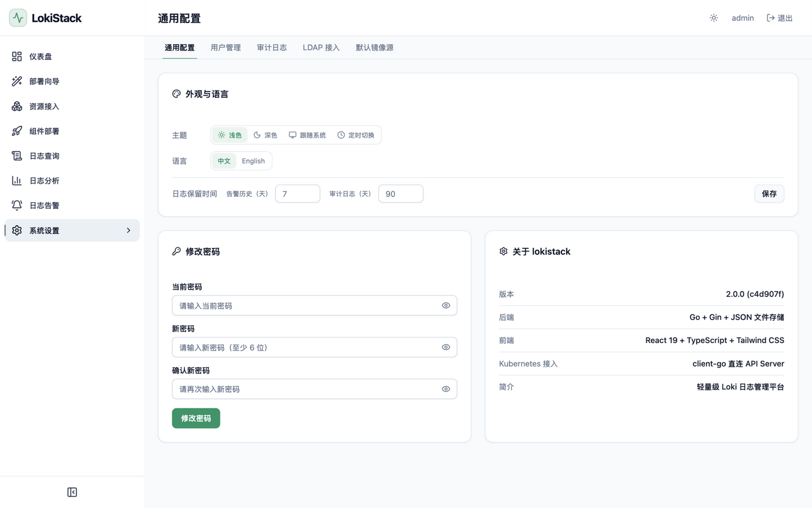The image size is (812, 508).
Task: Open the 审计日志 tab
Action: pos(272,47)
